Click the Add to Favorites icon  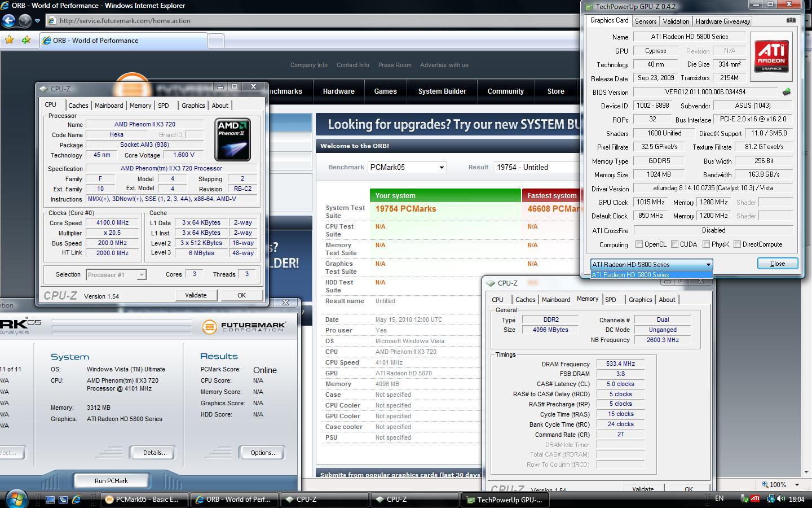coord(26,40)
